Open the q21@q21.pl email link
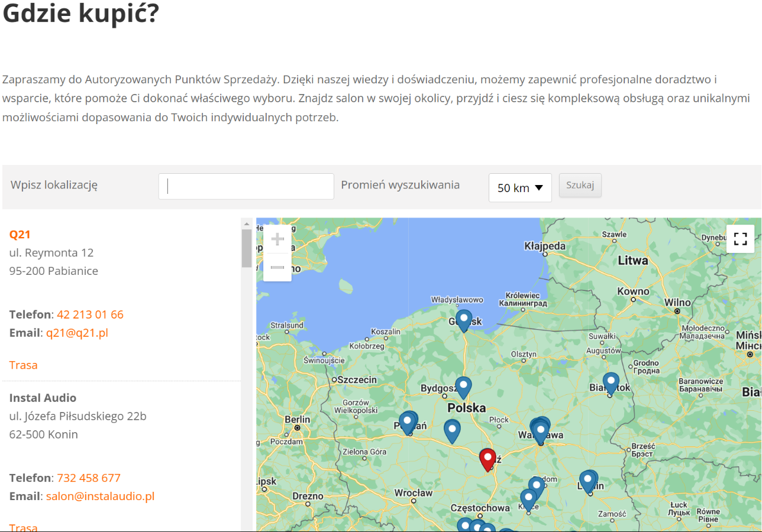762x532 pixels. click(77, 333)
